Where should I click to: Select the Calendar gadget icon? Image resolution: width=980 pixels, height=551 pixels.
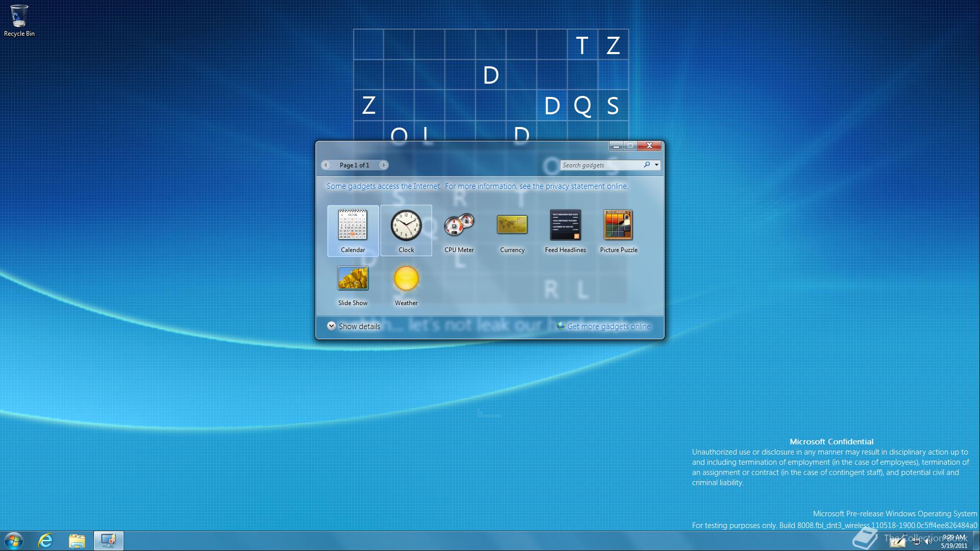[353, 225]
